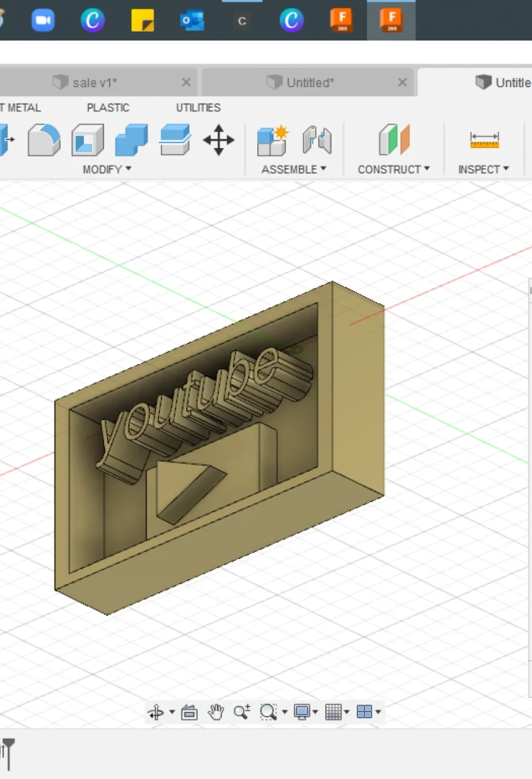Close the middle Untitled* tab
The image size is (532, 779).
pos(402,82)
